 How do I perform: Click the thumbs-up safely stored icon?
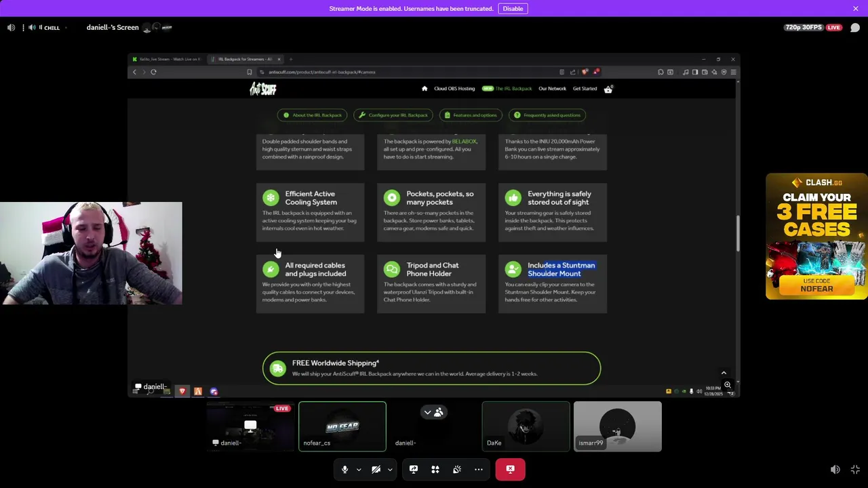pyautogui.click(x=513, y=198)
